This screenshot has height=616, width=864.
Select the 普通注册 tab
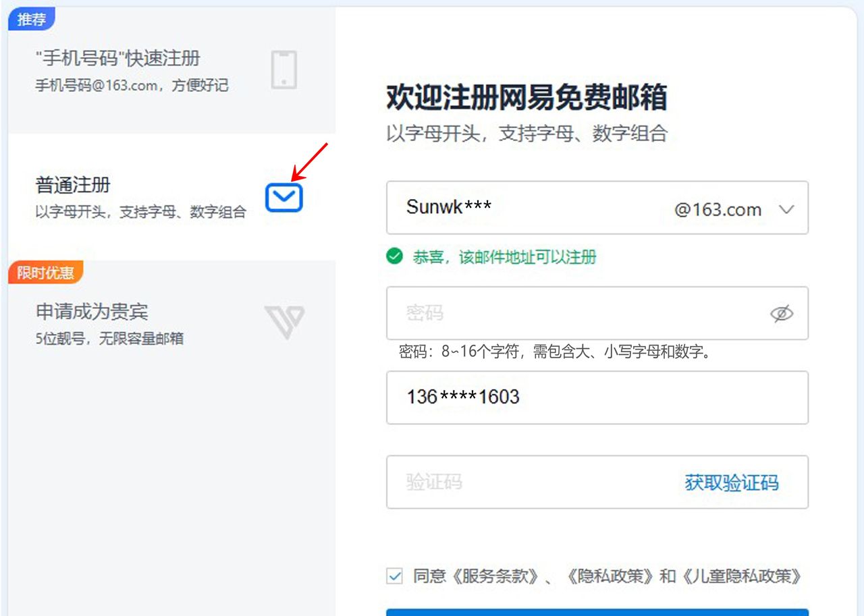pyautogui.click(x=172, y=197)
